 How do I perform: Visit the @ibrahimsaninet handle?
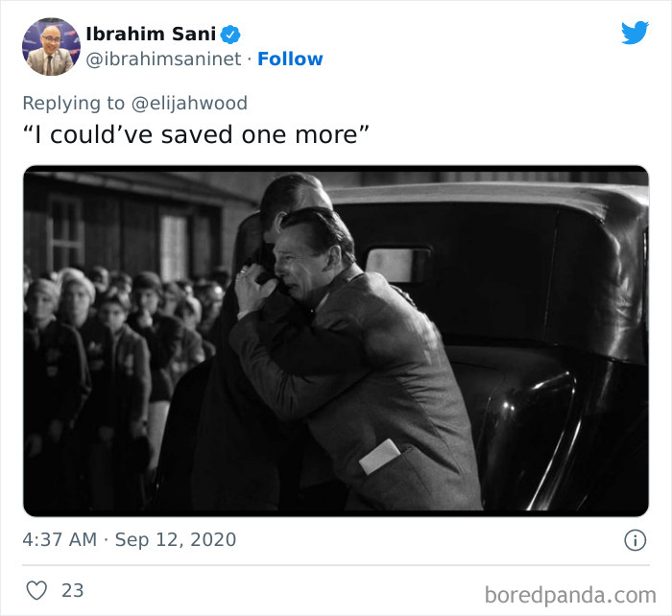(160, 59)
